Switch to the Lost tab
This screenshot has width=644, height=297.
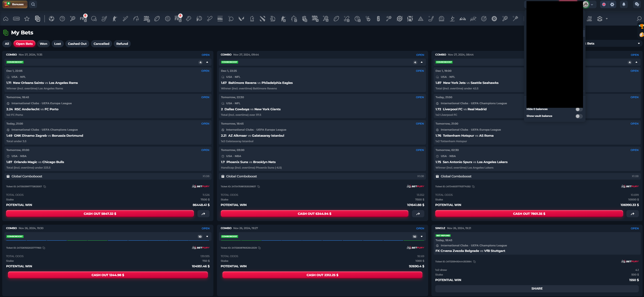pyautogui.click(x=57, y=44)
